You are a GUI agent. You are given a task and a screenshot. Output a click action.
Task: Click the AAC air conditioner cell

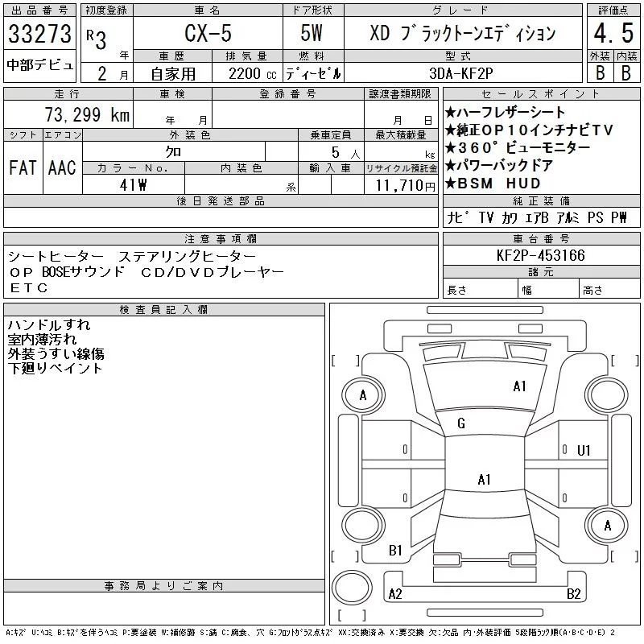click(62, 167)
